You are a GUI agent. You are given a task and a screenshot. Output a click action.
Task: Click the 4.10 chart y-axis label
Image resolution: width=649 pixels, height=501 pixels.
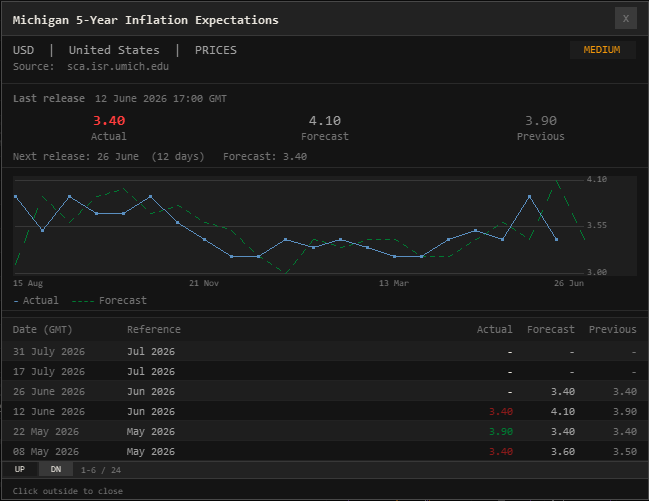point(597,179)
